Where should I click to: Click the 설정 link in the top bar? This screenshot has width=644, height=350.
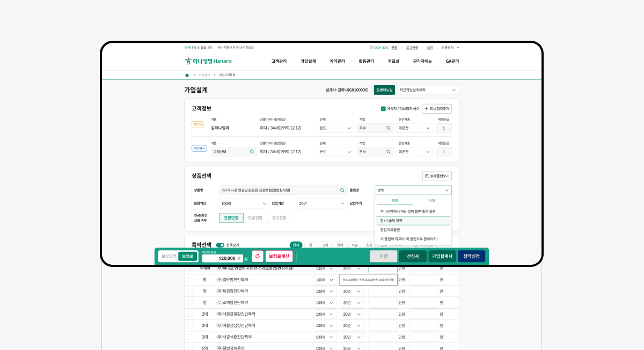(430, 48)
